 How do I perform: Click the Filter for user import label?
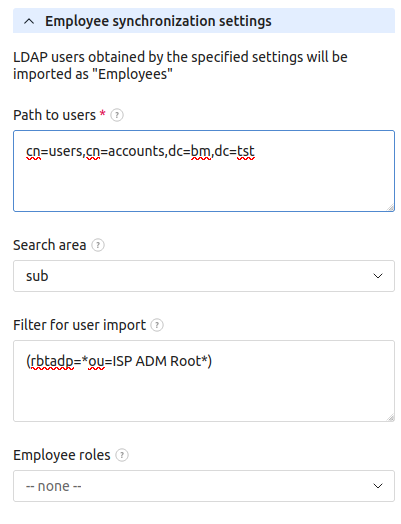tap(80, 325)
